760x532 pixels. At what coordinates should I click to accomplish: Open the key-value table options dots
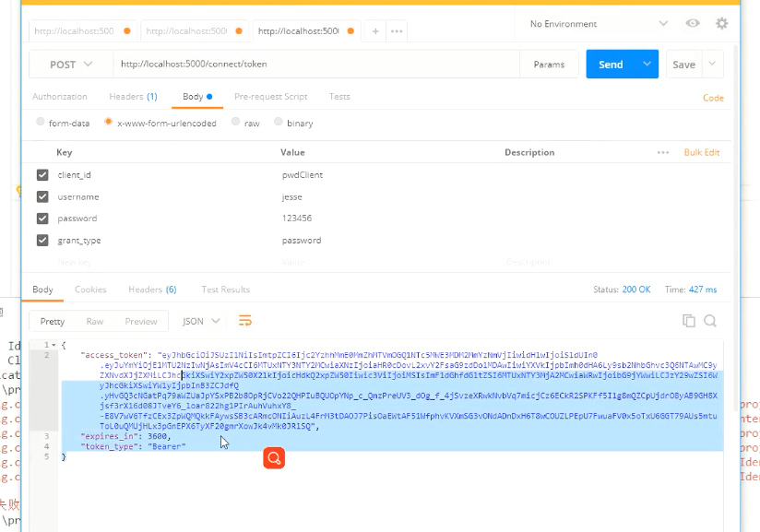[663, 152]
